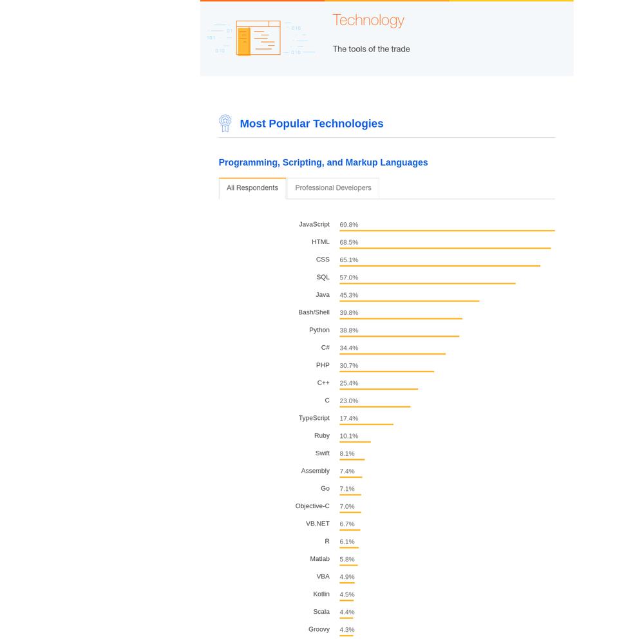The height and width of the screenshot is (644, 644).
Task: Switch to the Professional Developers tab
Action: (x=333, y=188)
